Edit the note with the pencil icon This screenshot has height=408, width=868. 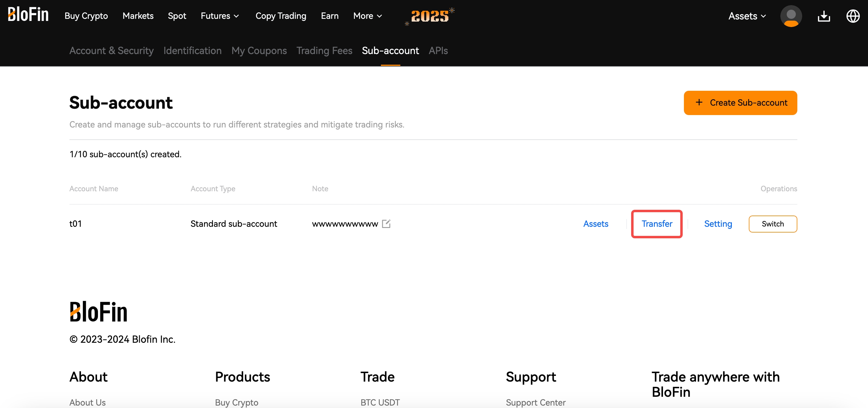click(386, 223)
